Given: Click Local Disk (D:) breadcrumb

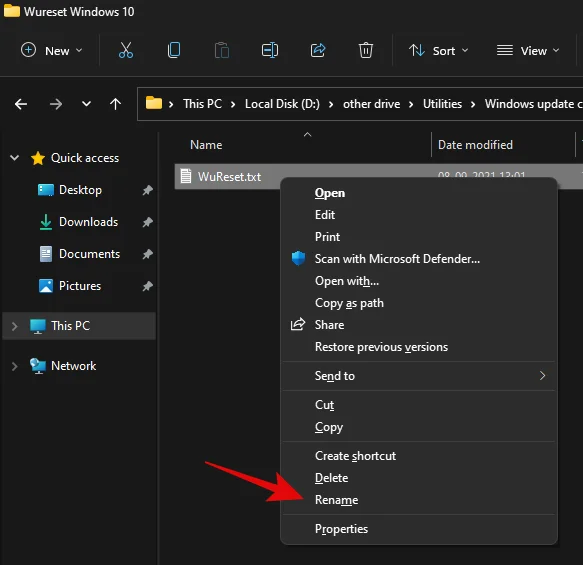Looking at the screenshot, I should [282, 104].
